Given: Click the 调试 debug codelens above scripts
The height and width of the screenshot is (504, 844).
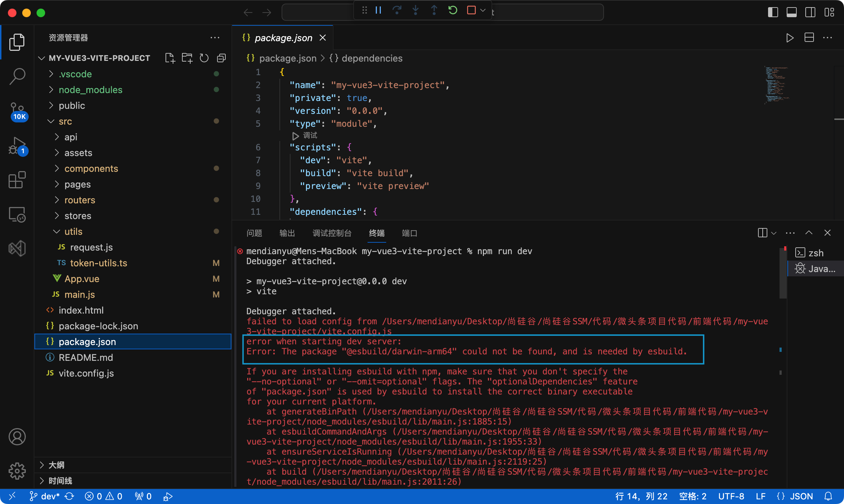Looking at the screenshot, I should point(310,136).
